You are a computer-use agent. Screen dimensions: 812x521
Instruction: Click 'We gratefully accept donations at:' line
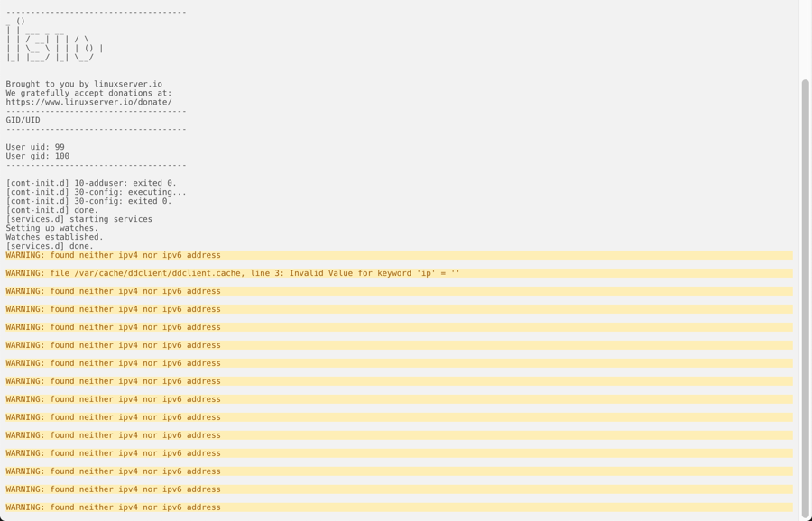click(88, 93)
